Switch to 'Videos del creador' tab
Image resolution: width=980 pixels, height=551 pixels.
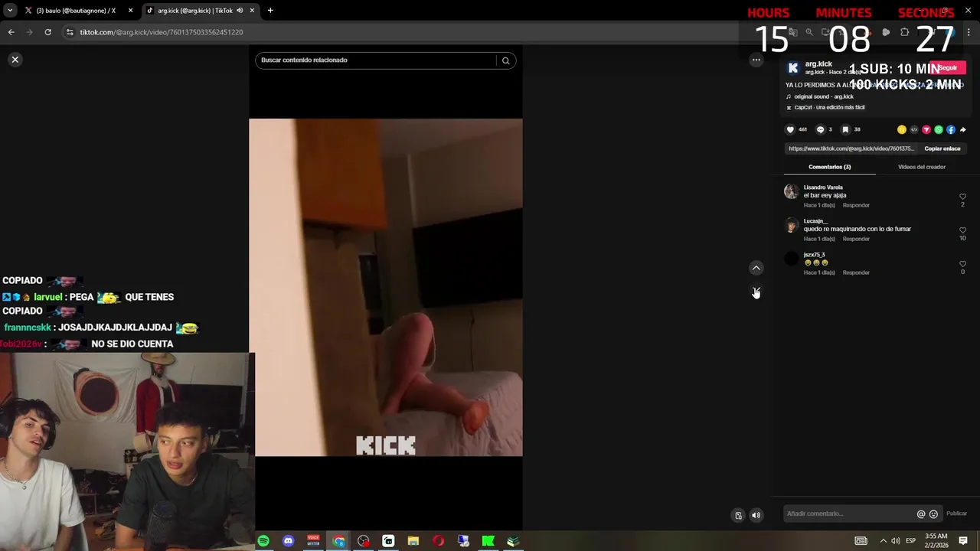click(921, 167)
